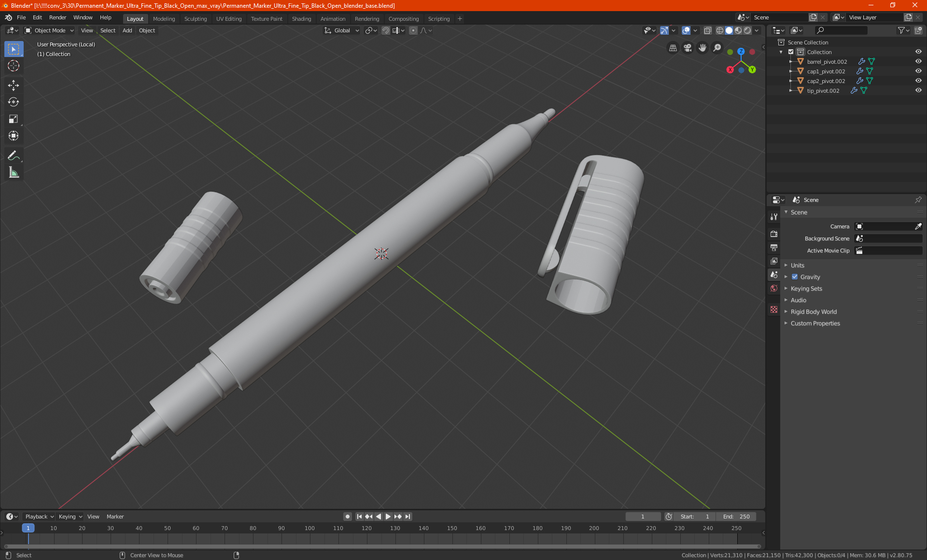Toggle camera view in viewport
The width and height of the screenshot is (927, 560).
[688, 48]
